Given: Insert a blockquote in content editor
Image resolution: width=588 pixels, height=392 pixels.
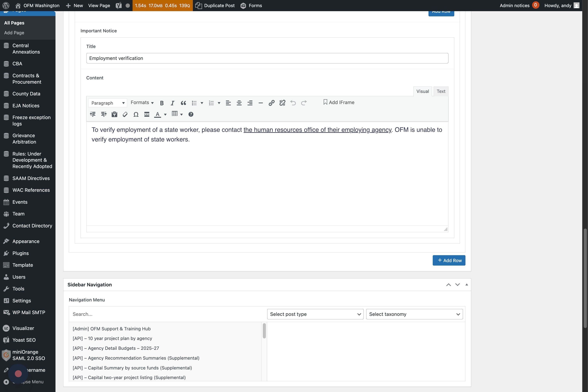Looking at the screenshot, I should tap(183, 103).
